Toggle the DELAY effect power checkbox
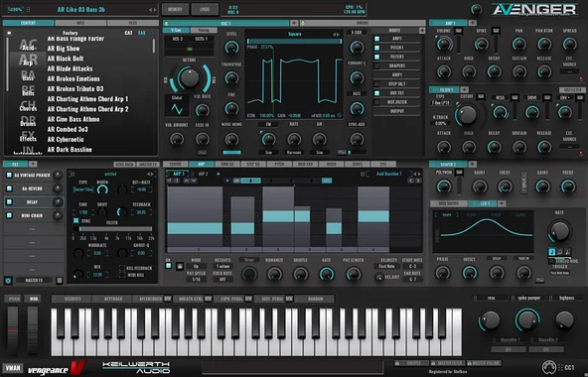The height and width of the screenshot is (377, 588). point(9,202)
